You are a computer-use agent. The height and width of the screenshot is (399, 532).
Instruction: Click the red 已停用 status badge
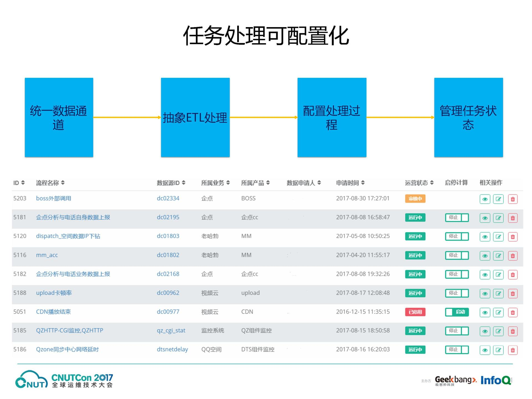(415, 312)
